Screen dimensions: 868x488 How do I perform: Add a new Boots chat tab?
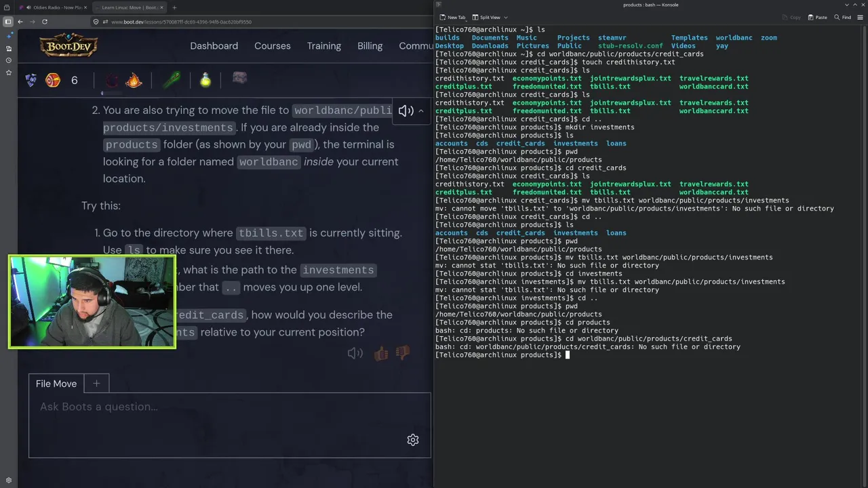96,384
